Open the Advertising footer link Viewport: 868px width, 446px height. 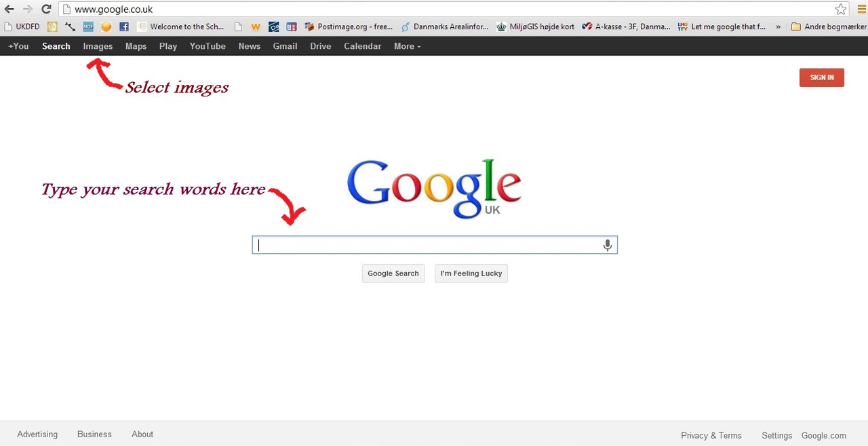[x=37, y=434]
